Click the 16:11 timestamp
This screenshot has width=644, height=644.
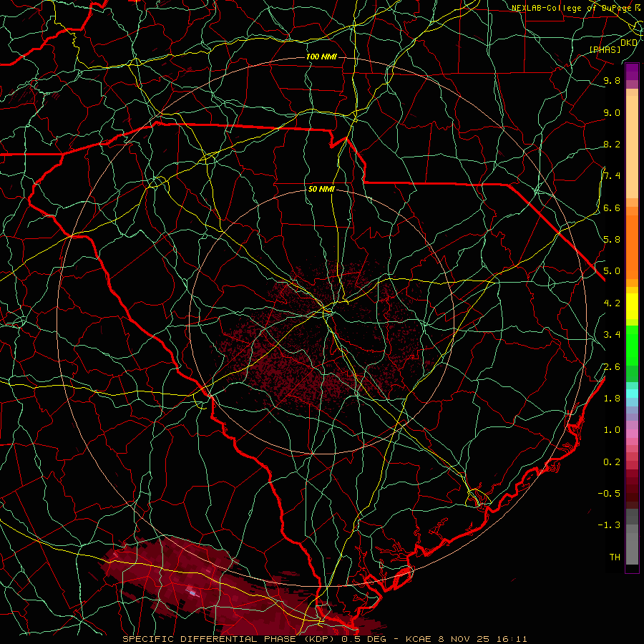pyautogui.click(x=510, y=639)
